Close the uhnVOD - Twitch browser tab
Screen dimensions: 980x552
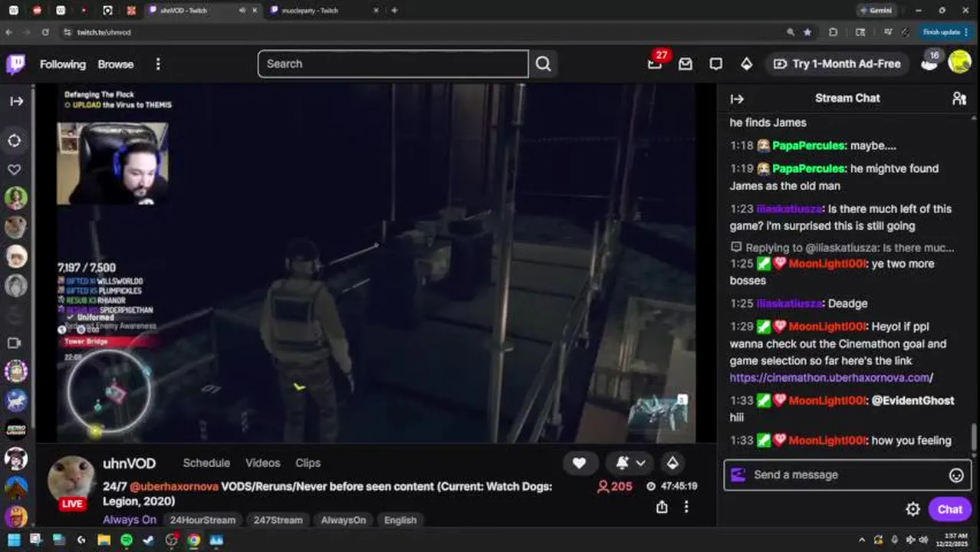click(x=255, y=11)
